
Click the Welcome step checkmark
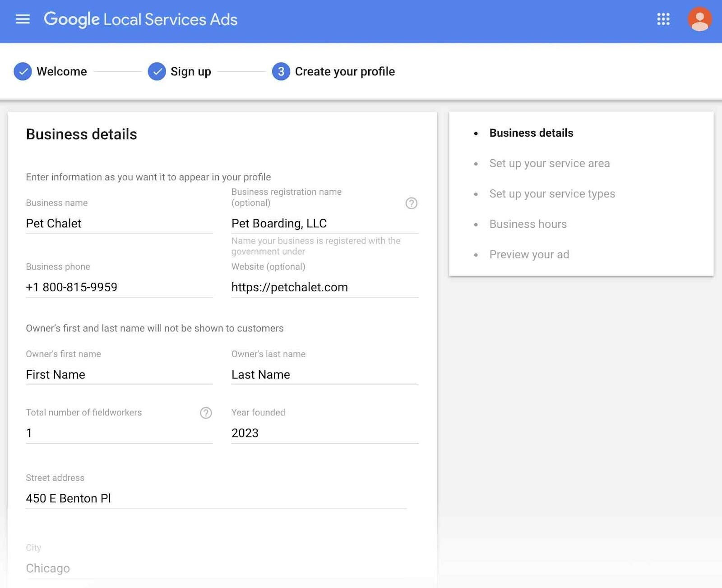tap(23, 71)
